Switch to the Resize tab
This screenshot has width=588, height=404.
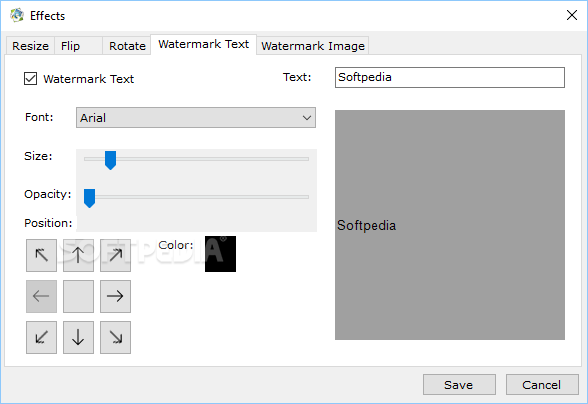(x=30, y=46)
